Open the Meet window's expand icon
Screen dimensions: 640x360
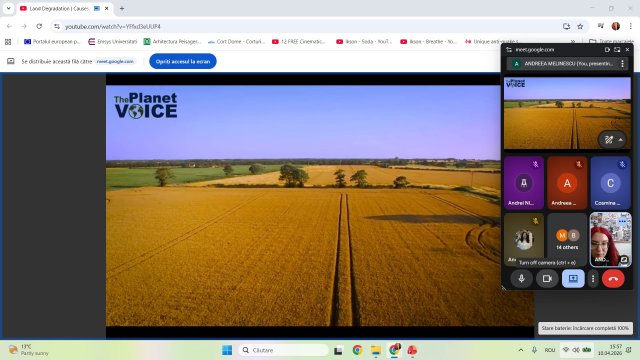(617, 50)
